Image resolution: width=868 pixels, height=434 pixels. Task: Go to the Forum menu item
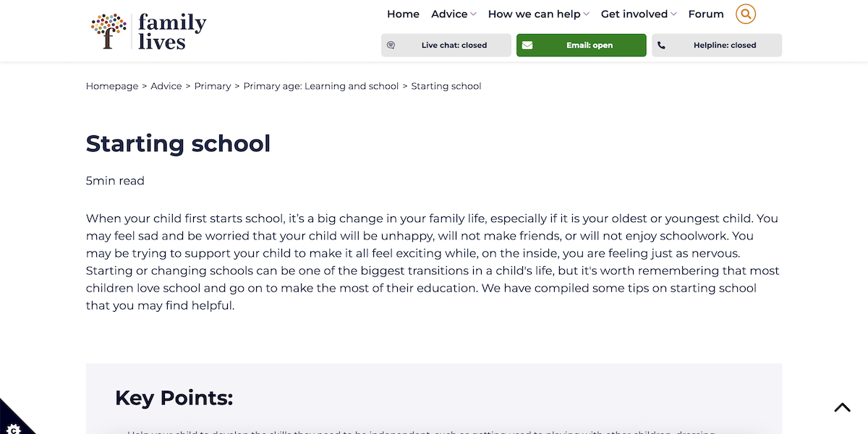705,14
